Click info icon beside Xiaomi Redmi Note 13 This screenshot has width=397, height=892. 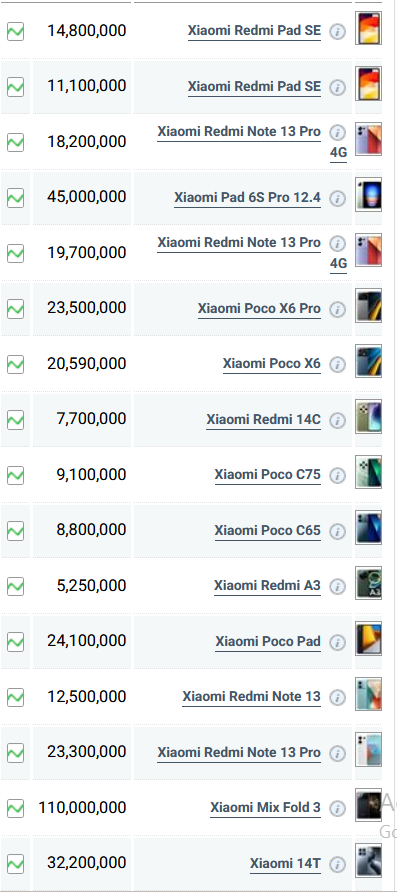pyautogui.click(x=337, y=697)
